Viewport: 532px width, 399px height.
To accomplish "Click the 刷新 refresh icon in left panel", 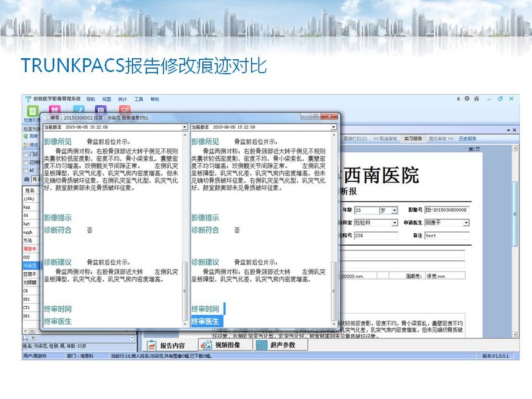I will (26, 136).
